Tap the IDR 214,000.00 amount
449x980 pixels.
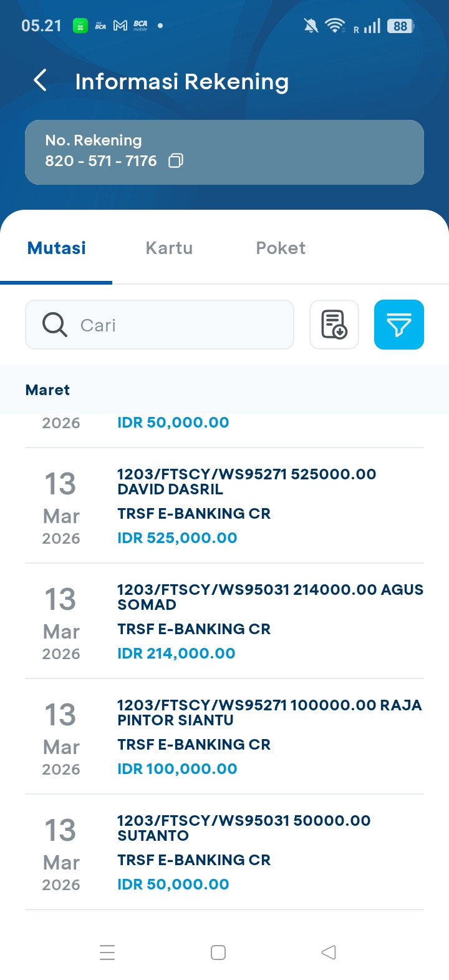(176, 654)
